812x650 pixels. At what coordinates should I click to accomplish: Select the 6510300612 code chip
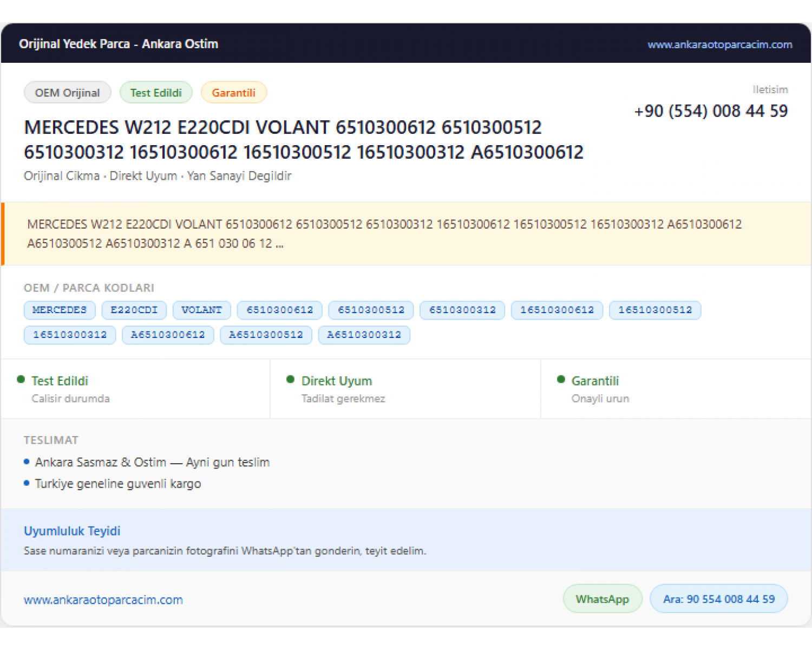pos(280,310)
